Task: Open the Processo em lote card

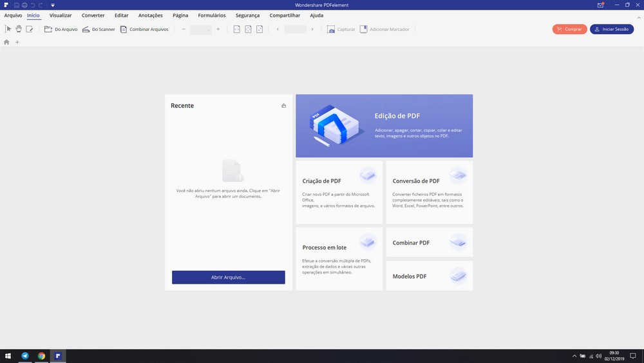Action: pos(339,259)
